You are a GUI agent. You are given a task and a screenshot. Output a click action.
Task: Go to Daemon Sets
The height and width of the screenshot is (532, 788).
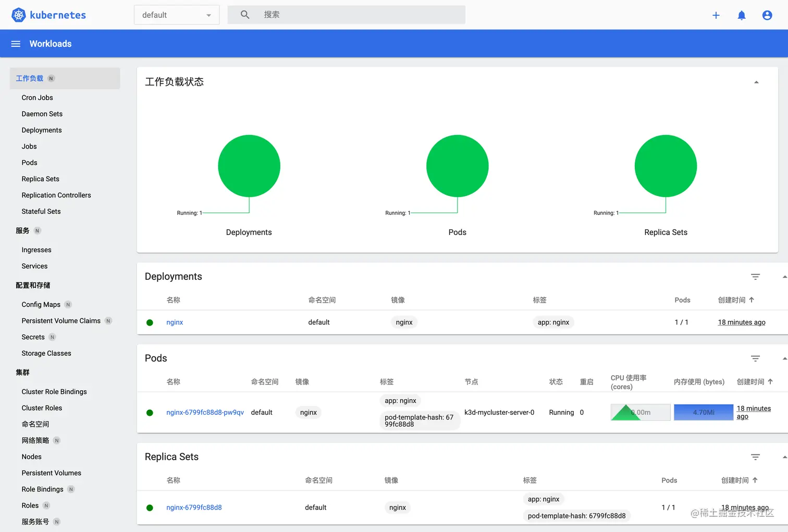42,114
